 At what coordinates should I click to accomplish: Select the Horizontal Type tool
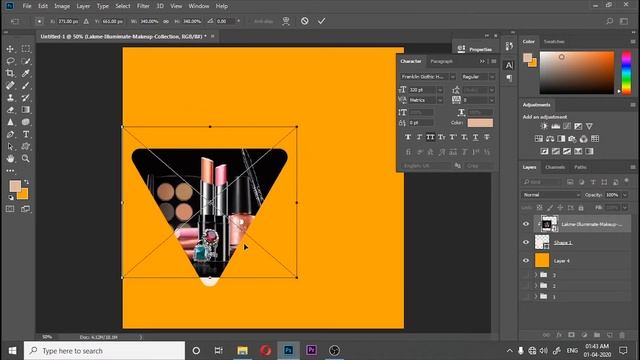pos(26,134)
